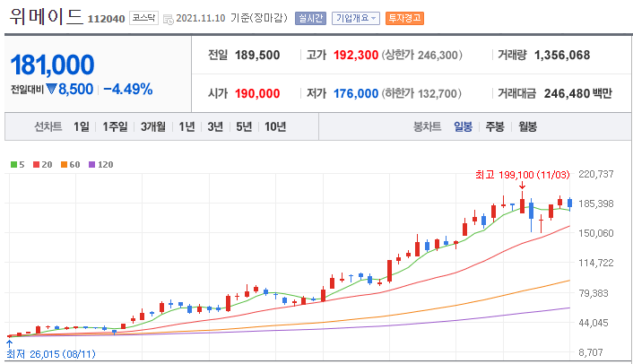633x364 pixels.
Task: Click the 실시간 badge button
Action: pyautogui.click(x=310, y=18)
